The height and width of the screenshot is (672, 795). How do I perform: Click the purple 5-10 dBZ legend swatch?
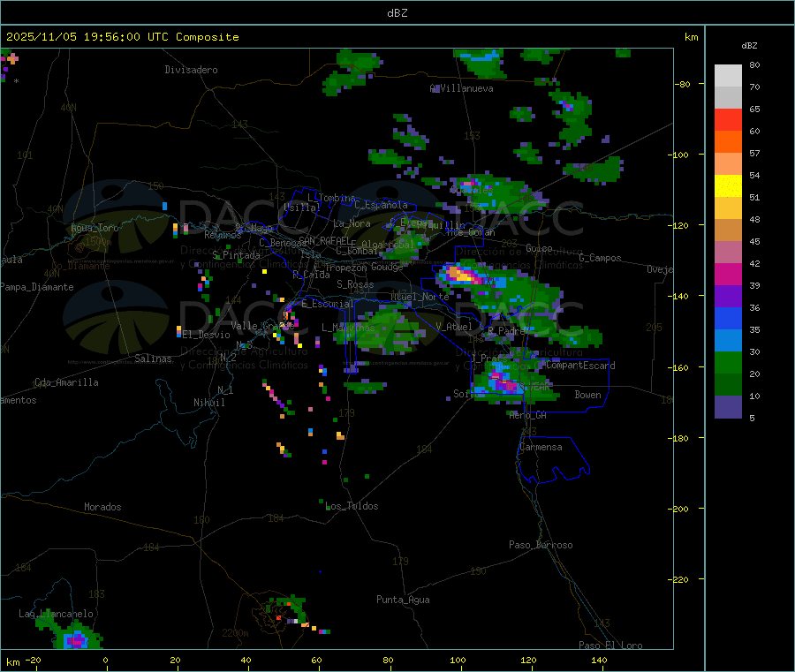[728, 407]
